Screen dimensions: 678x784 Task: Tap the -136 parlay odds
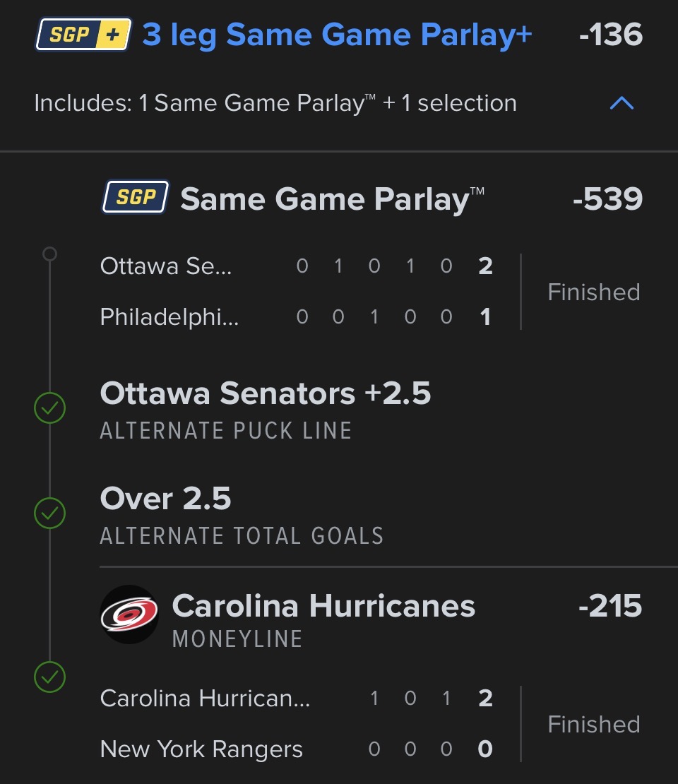(x=610, y=35)
